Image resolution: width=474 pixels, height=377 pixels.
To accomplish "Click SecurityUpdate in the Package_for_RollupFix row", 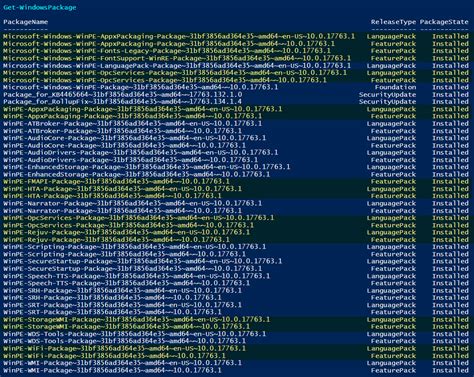I will point(387,102).
